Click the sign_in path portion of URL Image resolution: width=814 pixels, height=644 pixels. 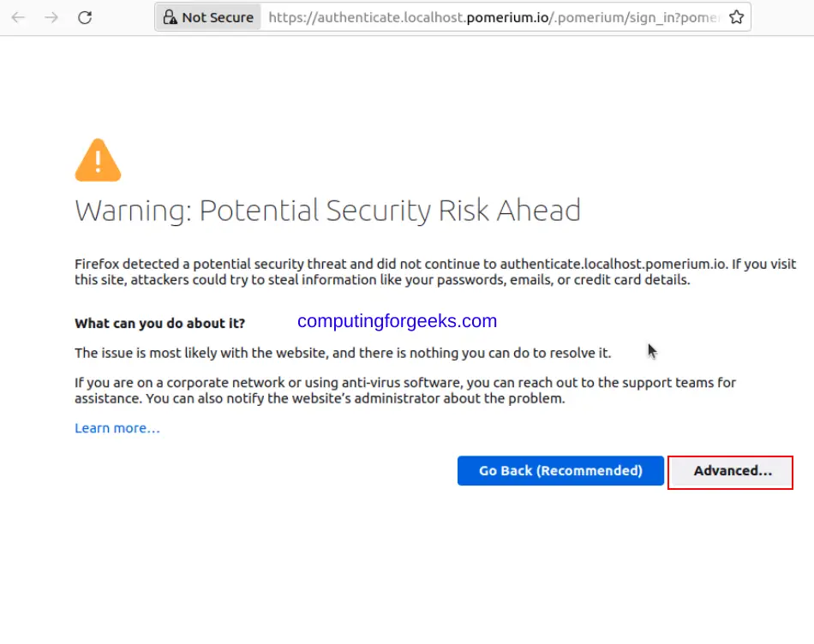pyautogui.click(x=653, y=18)
